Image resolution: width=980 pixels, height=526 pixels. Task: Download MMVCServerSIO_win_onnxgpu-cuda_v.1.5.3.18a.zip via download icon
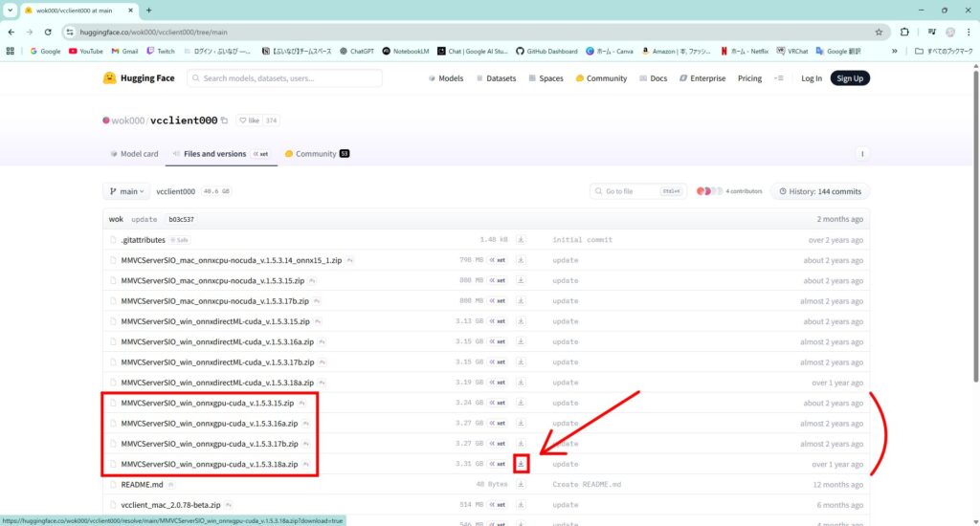click(x=521, y=464)
